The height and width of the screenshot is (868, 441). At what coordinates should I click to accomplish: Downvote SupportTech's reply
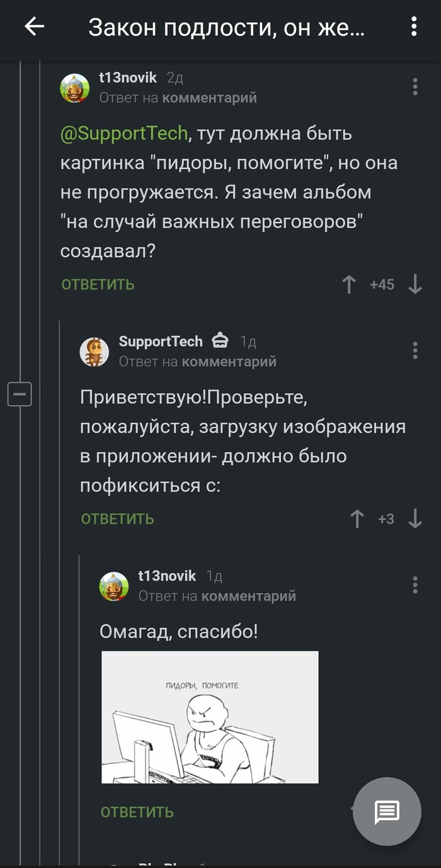pyautogui.click(x=414, y=519)
